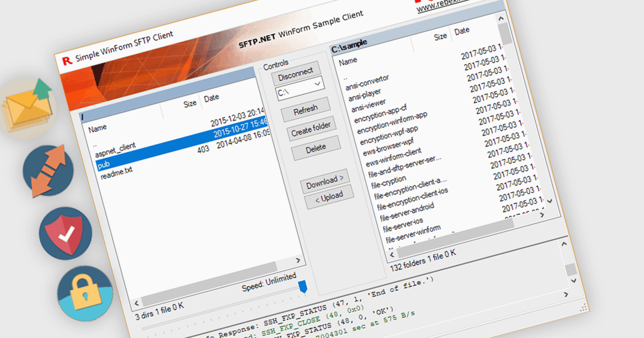Click remote list horizontal scrollbar left arrow
This screenshot has height=338, width=644.
click(137, 303)
